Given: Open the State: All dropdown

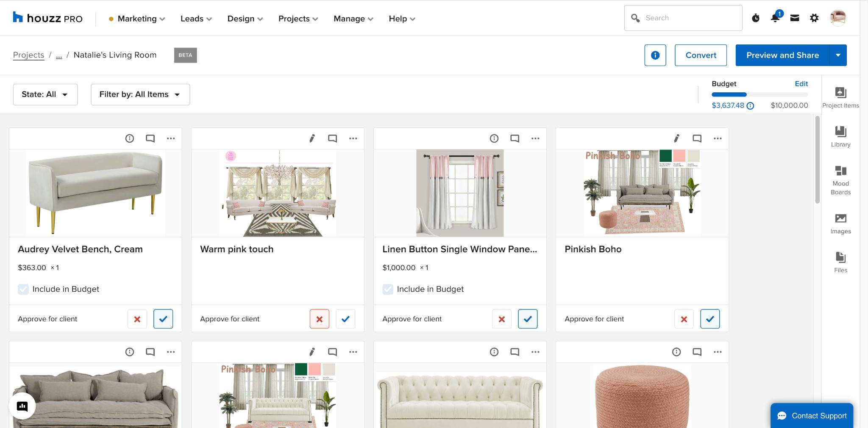Looking at the screenshot, I should 45,94.
